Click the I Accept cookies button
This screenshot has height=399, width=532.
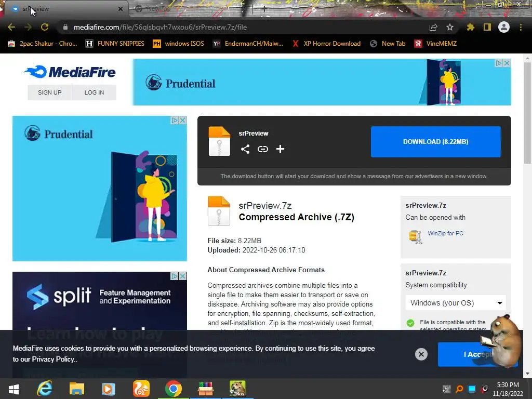[478, 354]
